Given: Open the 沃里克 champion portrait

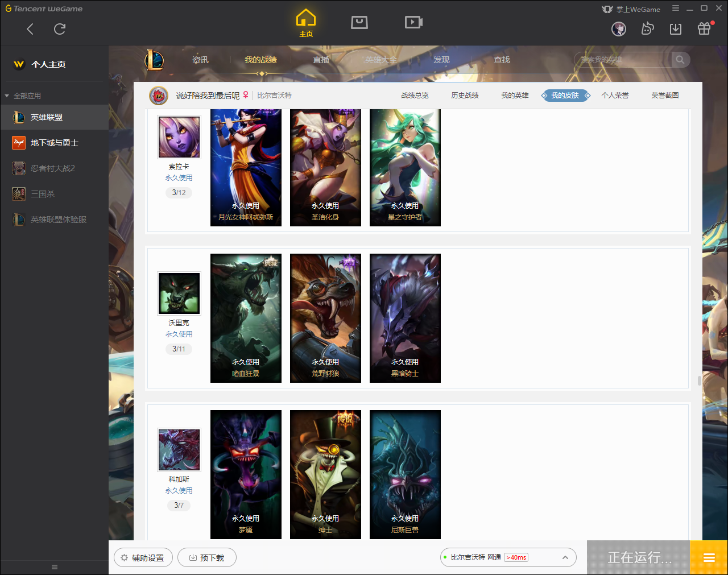Looking at the screenshot, I should [x=179, y=293].
